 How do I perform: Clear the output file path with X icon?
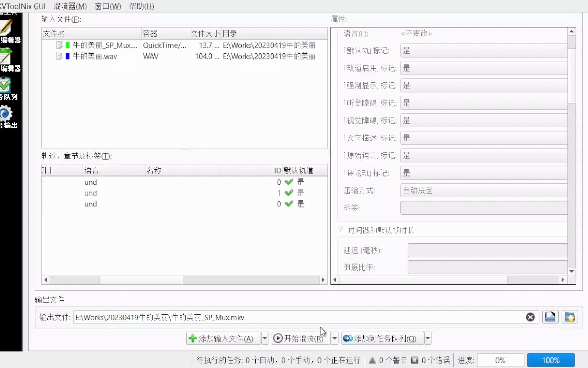click(530, 317)
